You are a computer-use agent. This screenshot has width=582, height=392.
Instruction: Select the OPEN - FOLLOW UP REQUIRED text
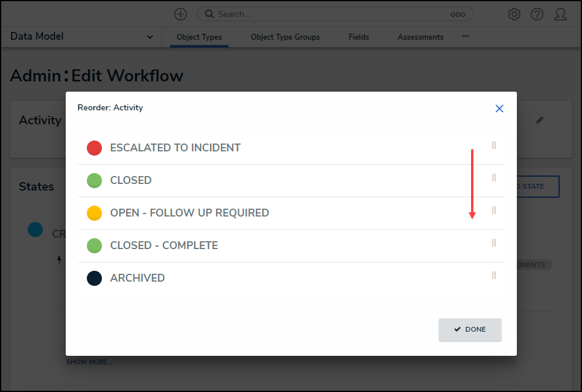click(x=189, y=213)
